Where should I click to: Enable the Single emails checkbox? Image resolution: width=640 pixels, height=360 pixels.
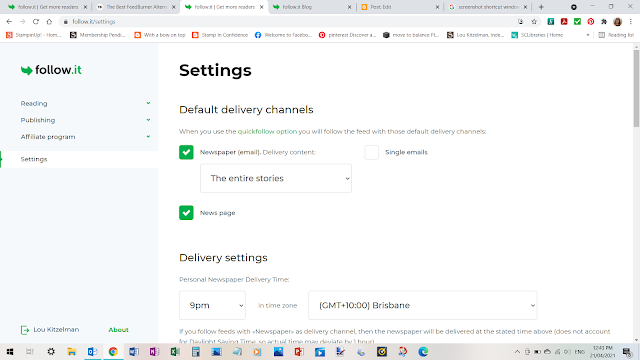pos(372,152)
